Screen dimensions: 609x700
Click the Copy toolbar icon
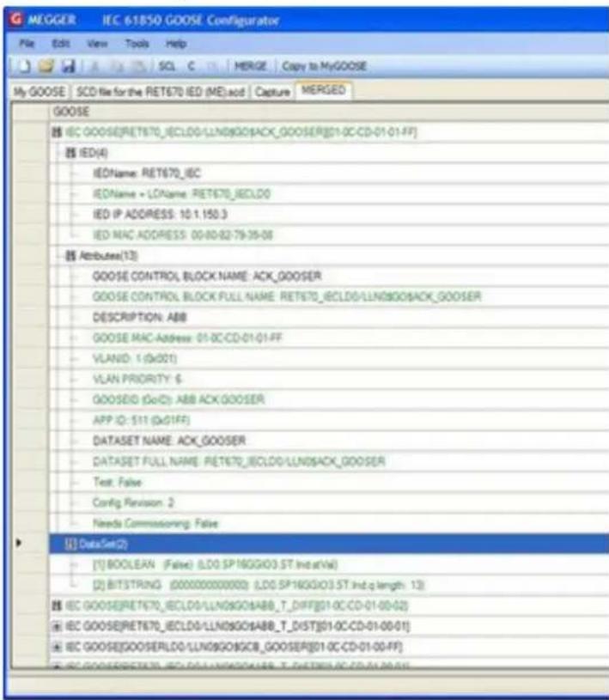click(118, 66)
